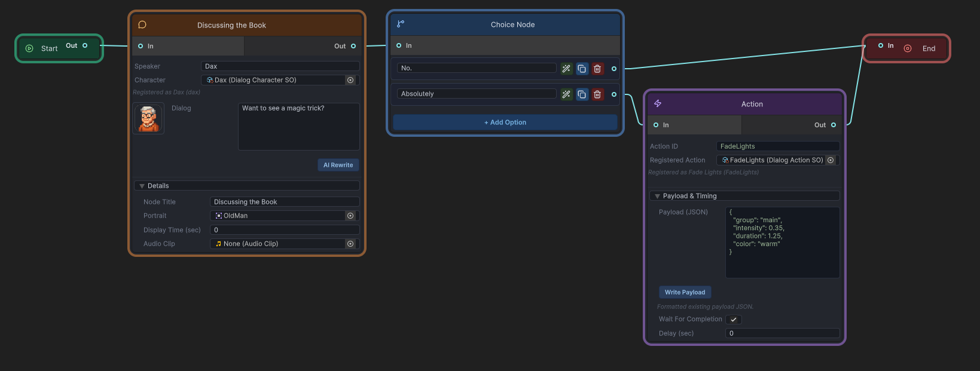This screenshot has width=980, height=371.
Task: Click the 'Registered as Dax (dax)' text
Action: click(x=166, y=93)
